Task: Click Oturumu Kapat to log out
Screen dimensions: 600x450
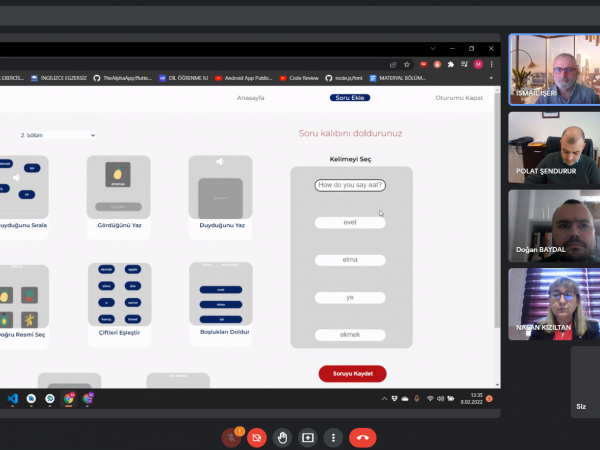Action: [x=459, y=98]
